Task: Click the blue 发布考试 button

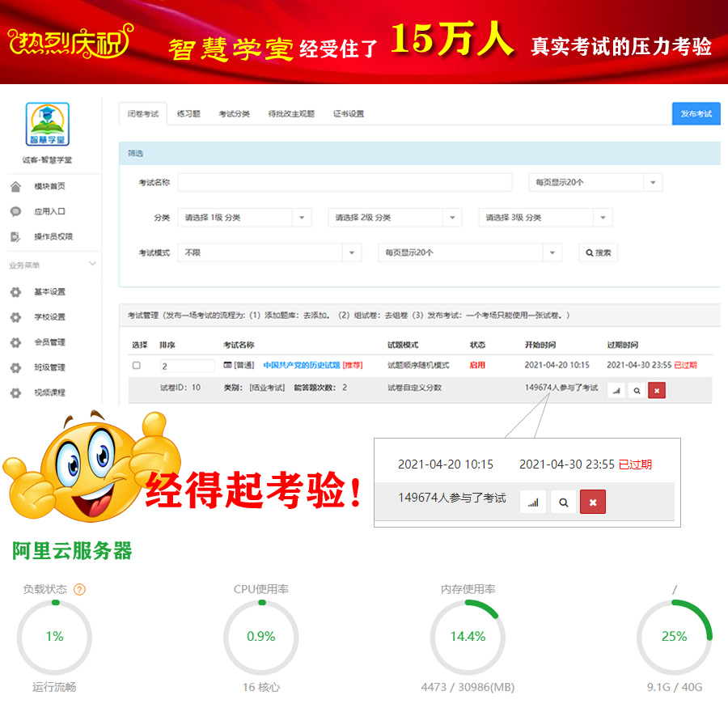Action: [x=696, y=114]
